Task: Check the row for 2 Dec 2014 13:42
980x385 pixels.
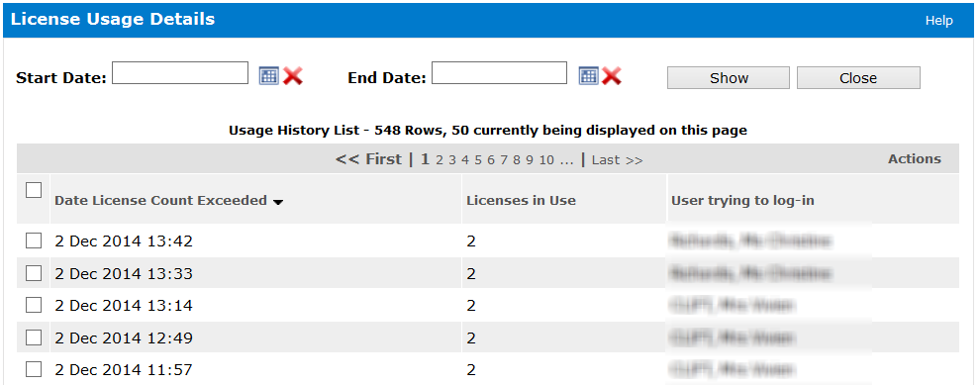Action: (34, 241)
